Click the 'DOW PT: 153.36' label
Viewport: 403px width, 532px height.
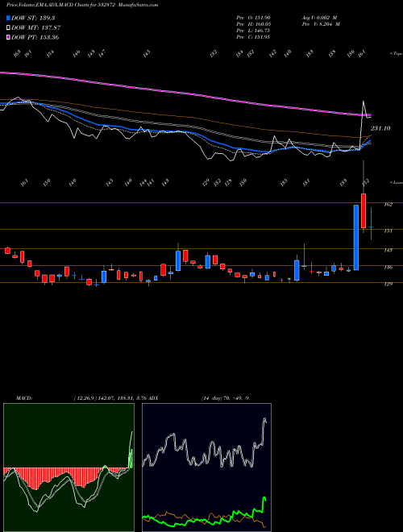[x=35, y=37]
